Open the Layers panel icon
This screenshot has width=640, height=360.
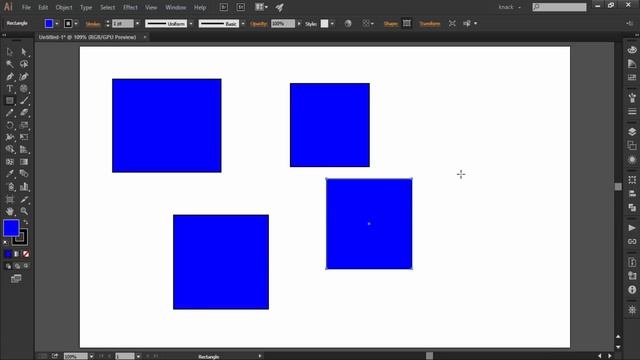pos(632,132)
